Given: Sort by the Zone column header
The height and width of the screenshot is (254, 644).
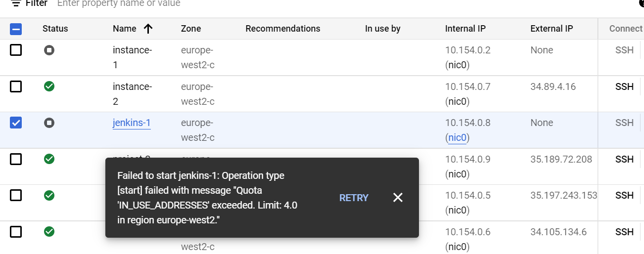Looking at the screenshot, I should (x=191, y=29).
